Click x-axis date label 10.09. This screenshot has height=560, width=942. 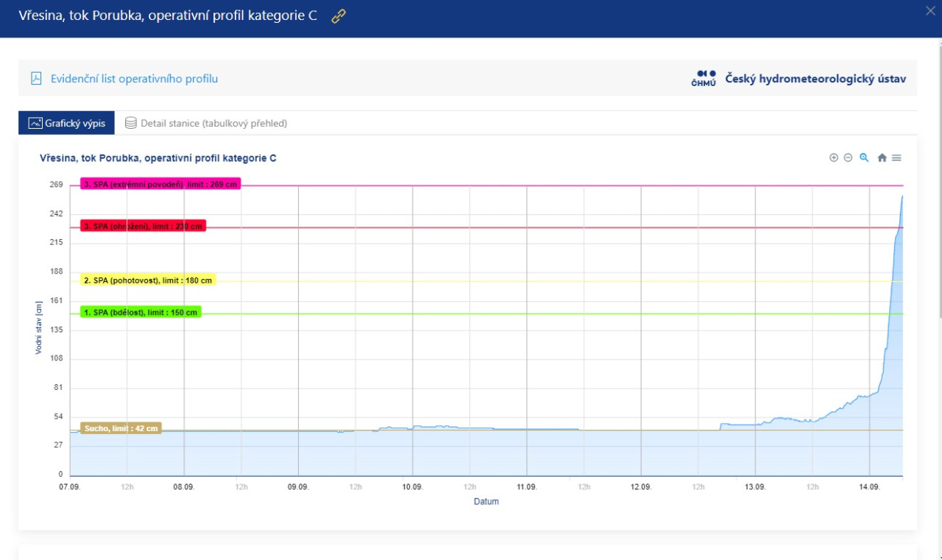(412, 487)
